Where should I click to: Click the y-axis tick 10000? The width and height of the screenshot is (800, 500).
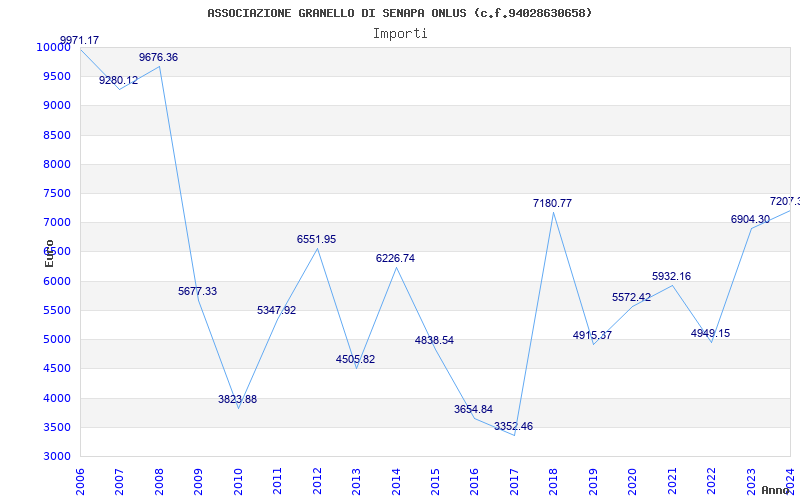[x=53, y=47]
